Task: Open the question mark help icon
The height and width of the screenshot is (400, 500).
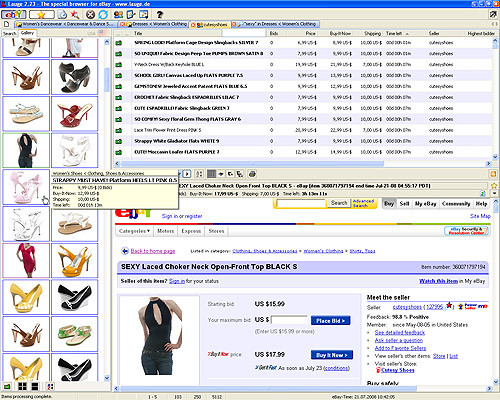Action: pyautogui.click(x=160, y=15)
